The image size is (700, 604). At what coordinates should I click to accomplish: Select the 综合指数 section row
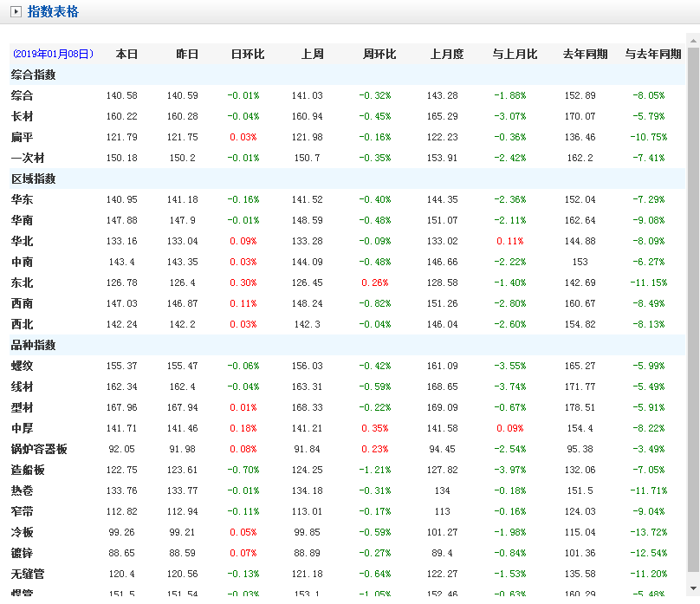pyautogui.click(x=34, y=75)
